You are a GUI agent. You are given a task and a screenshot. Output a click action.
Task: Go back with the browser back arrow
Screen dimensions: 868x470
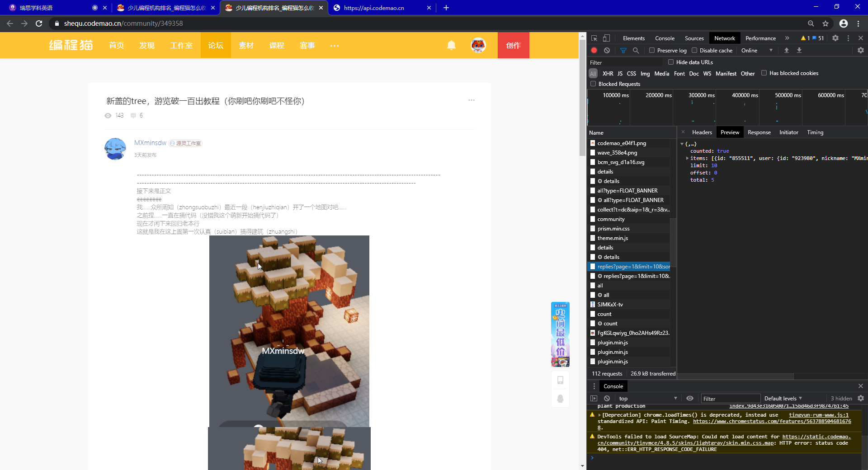pos(10,23)
